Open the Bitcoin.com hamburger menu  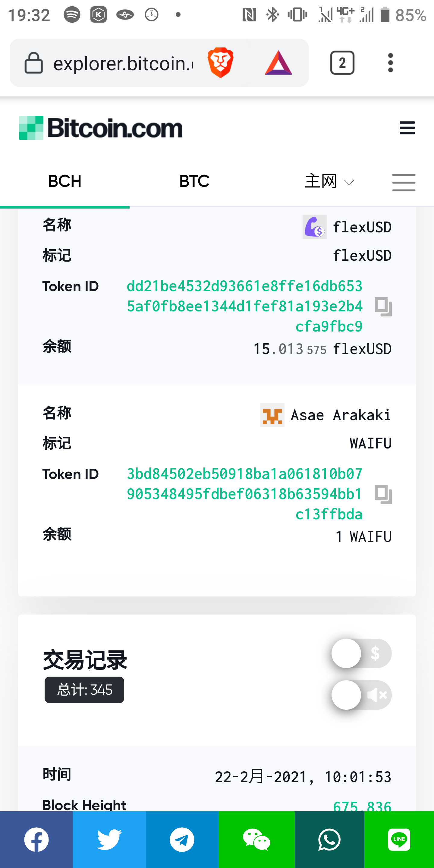(407, 128)
